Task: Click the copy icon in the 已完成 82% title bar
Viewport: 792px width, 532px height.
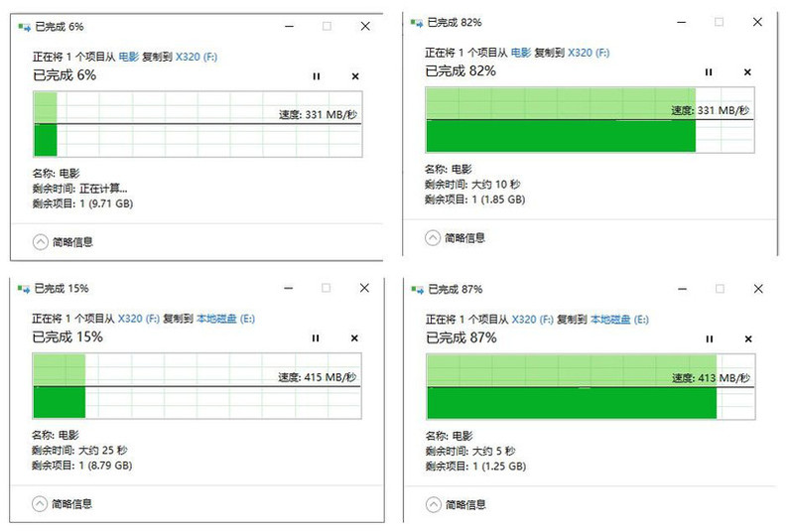Action: [417, 22]
